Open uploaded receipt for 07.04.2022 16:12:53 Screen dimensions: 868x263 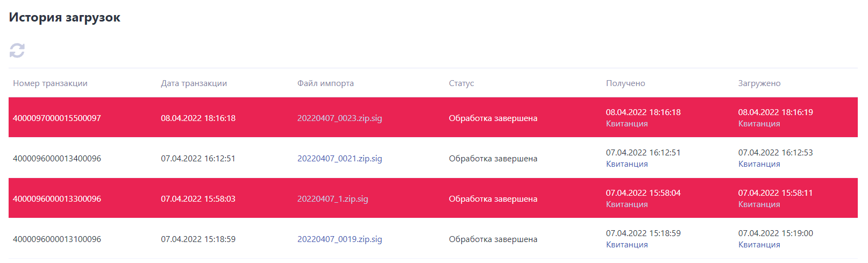(x=759, y=164)
